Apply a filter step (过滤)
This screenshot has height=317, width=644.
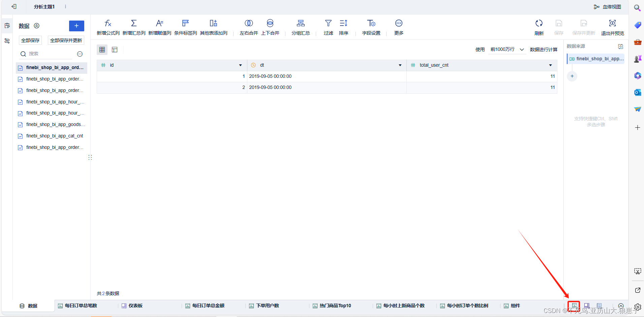[x=328, y=27]
